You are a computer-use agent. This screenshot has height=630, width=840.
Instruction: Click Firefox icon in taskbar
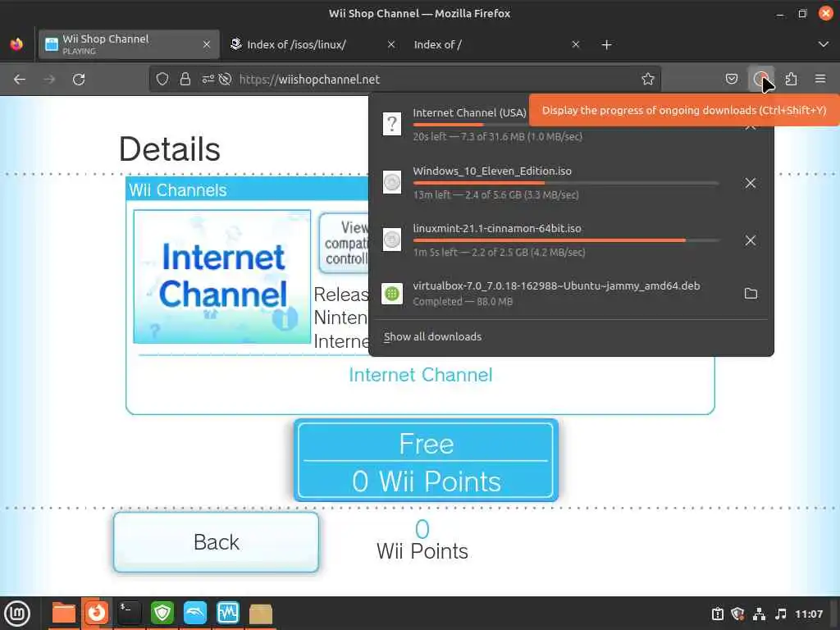[x=97, y=614]
